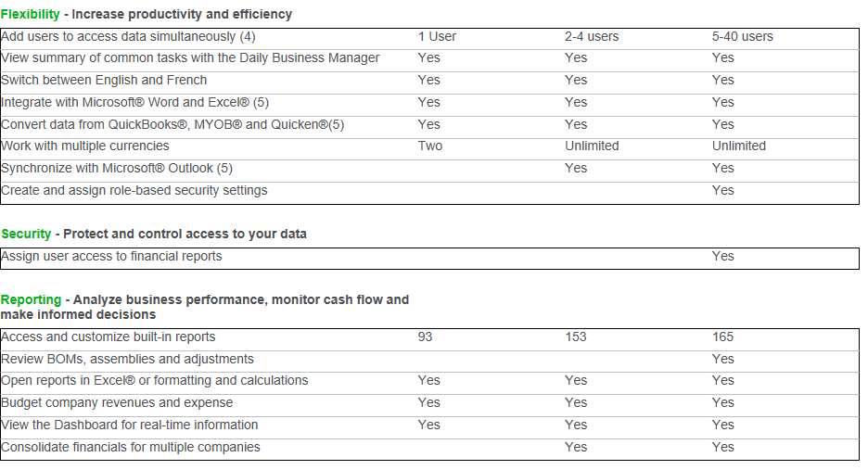The height and width of the screenshot is (470, 868).
Task: Click the green Flexibility heading
Action: click(x=31, y=14)
